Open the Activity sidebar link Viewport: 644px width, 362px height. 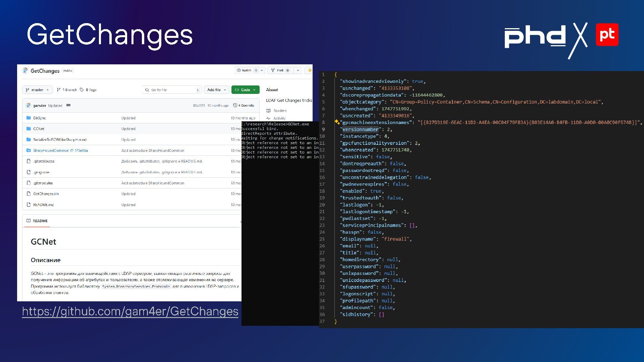(x=279, y=118)
